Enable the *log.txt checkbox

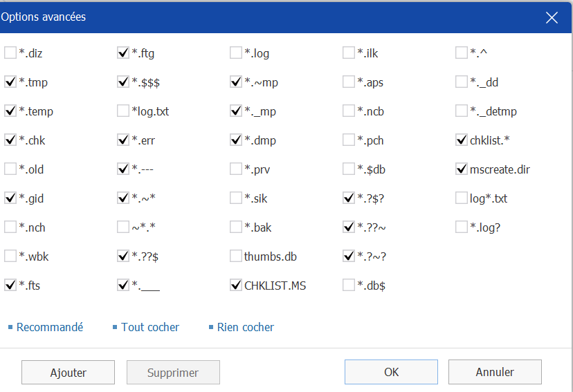[x=123, y=111]
